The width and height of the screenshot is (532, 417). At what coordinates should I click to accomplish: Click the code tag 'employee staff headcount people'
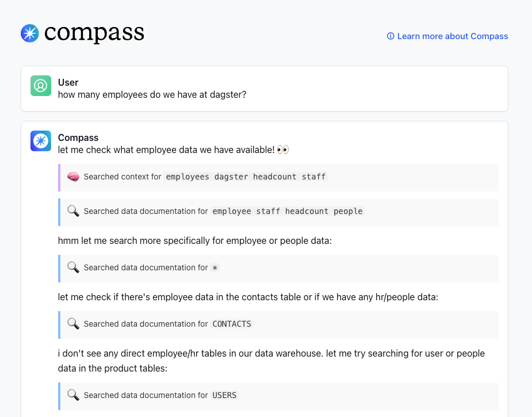pos(288,211)
